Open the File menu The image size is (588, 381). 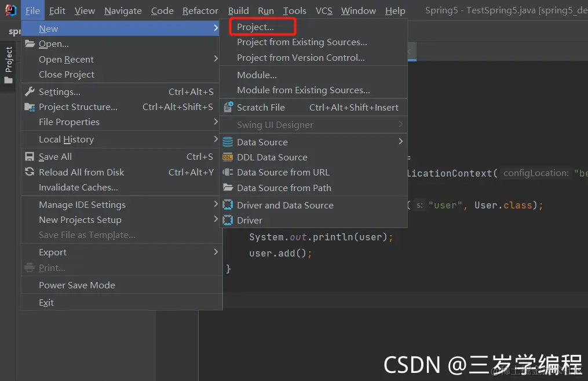[32, 11]
